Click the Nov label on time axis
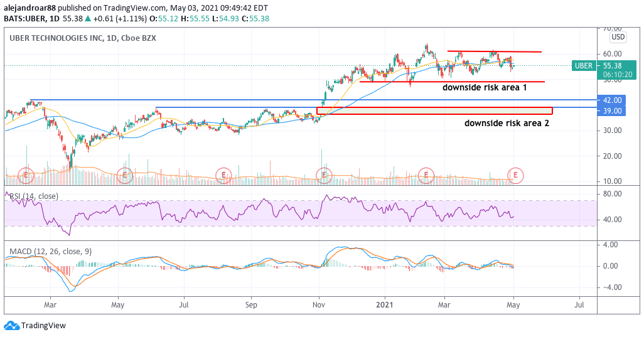The height and width of the screenshot is (337, 644). point(319,305)
